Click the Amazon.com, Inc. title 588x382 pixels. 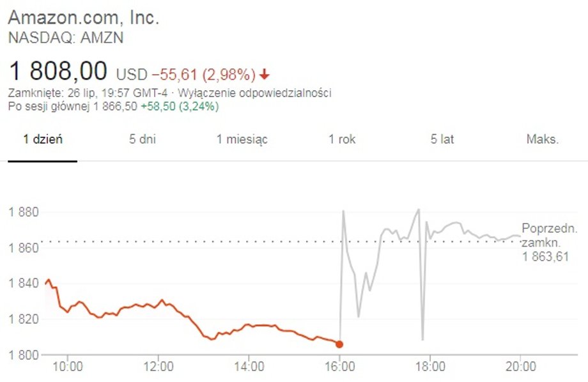coord(84,18)
